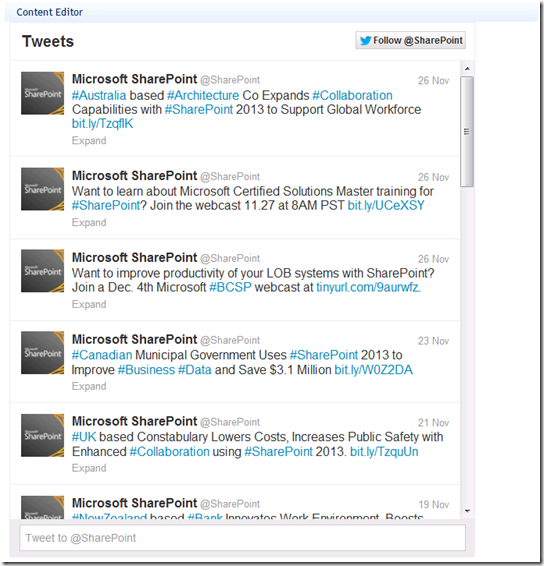544x566 pixels.
Task: Click the tweet list scrollbar thumb
Action: click(x=467, y=131)
